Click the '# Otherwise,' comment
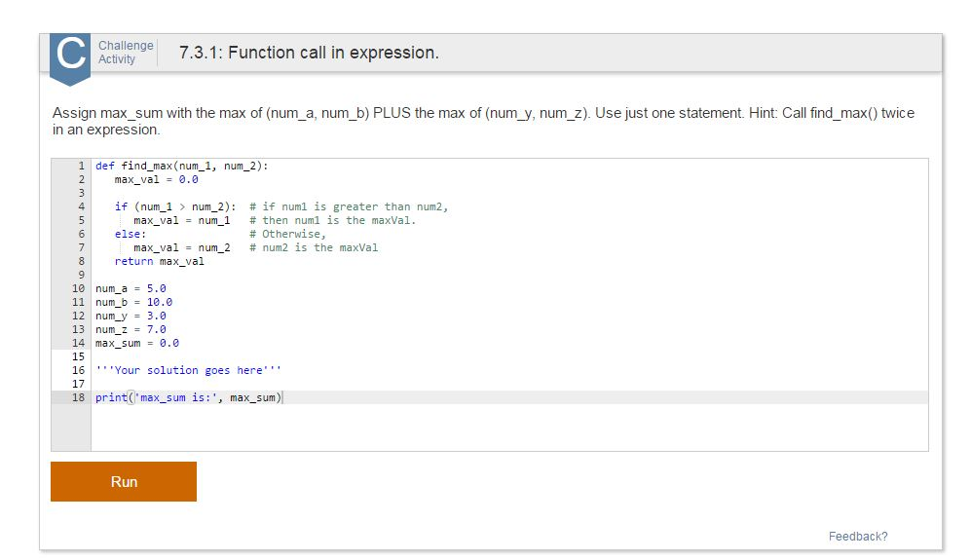Screen dimensions: 971x560 [287, 234]
